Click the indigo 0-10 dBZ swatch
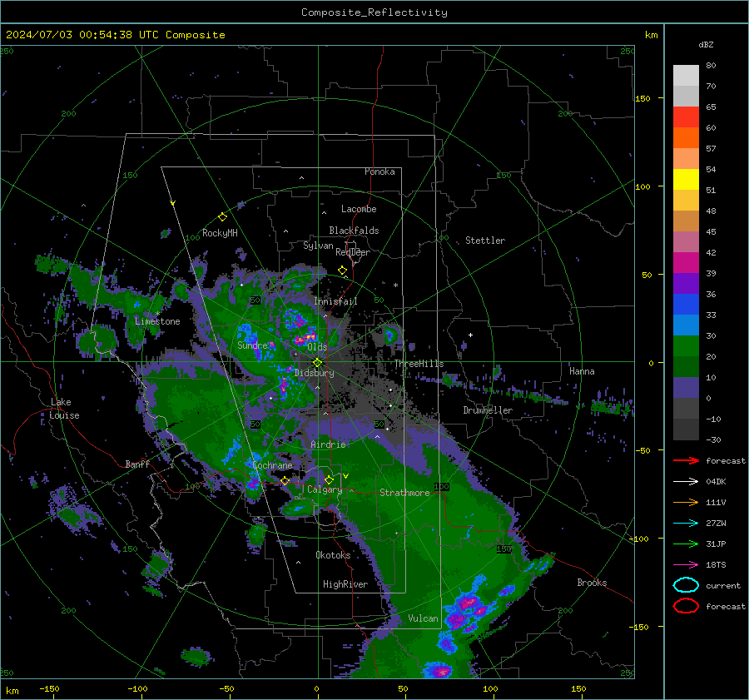The height and width of the screenshot is (700, 749). (x=686, y=388)
